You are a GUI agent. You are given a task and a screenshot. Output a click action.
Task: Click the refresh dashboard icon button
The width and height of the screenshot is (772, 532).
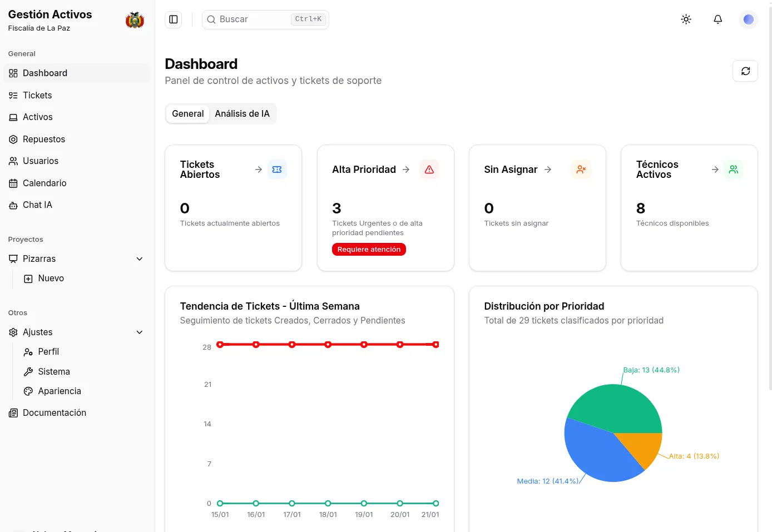click(x=745, y=71)
